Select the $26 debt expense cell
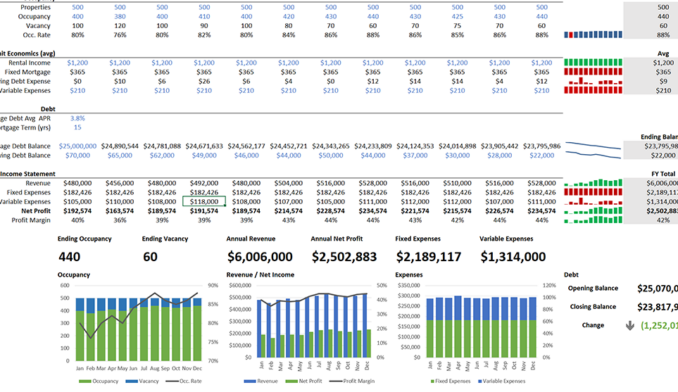Image resolution: width=678 pixels, height=392 pixels. (x=204, y=81)
